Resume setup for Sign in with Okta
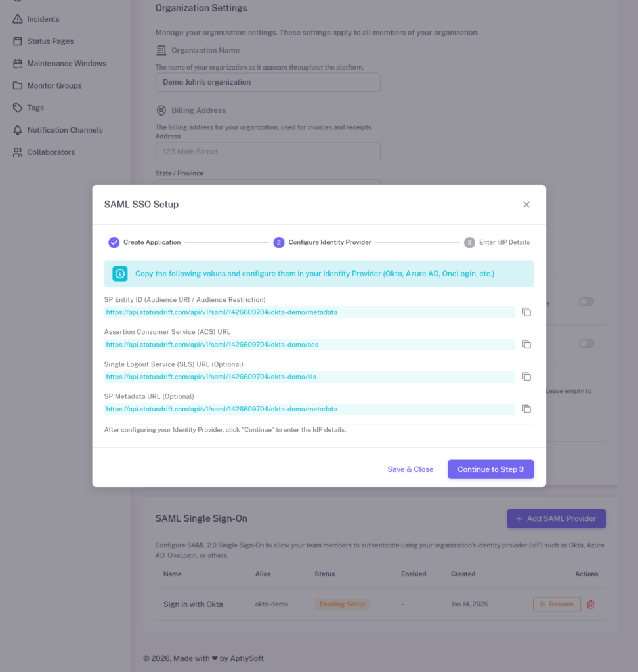638x672 pixels. coord(557,604)
